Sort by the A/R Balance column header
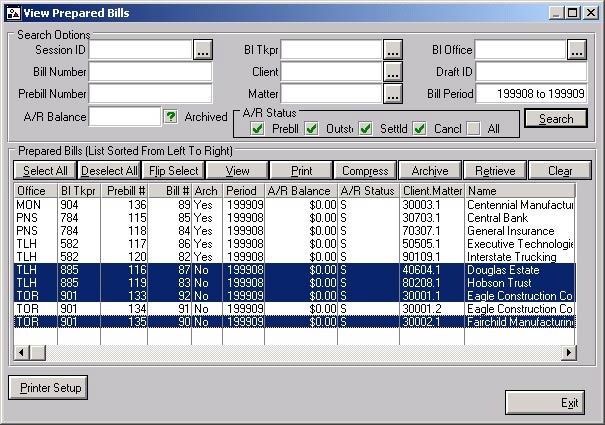 pos(301,191)
